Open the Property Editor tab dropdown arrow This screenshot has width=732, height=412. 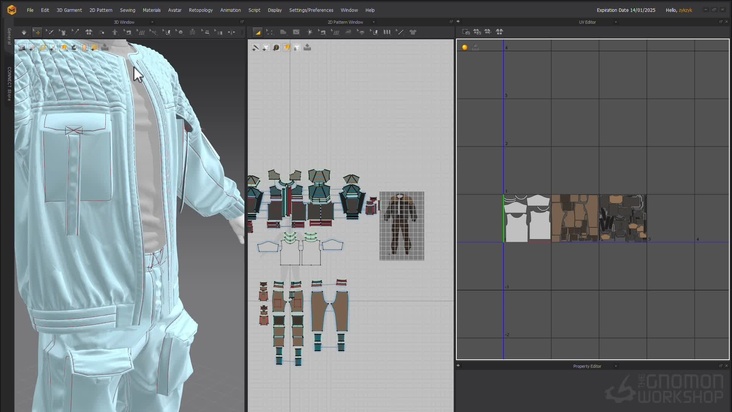point(616,366)
